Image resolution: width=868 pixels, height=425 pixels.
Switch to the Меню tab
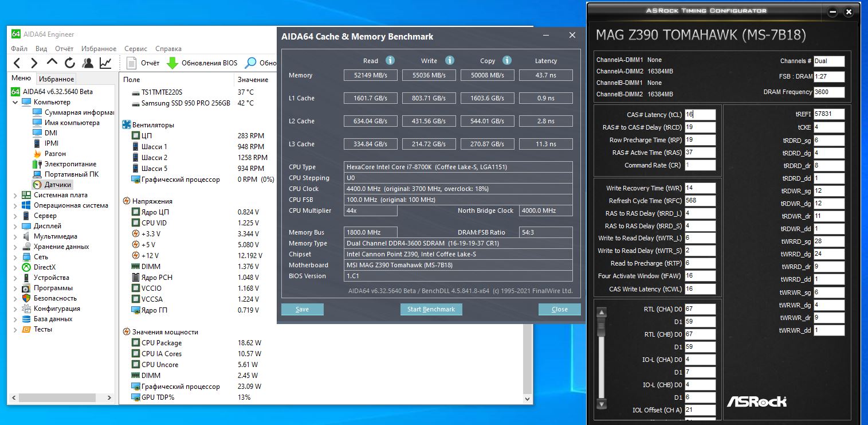coord(21,79)
